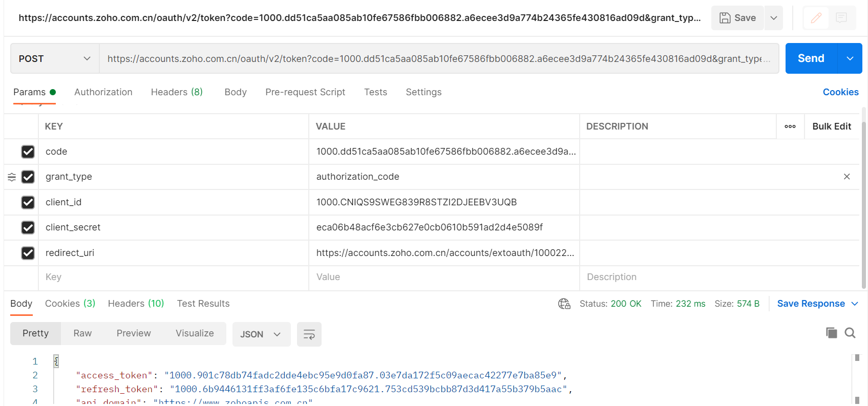This screenshot has height=406, width=868.
Task: Click the grant_type row drag handle
Action: click(12, 177)
